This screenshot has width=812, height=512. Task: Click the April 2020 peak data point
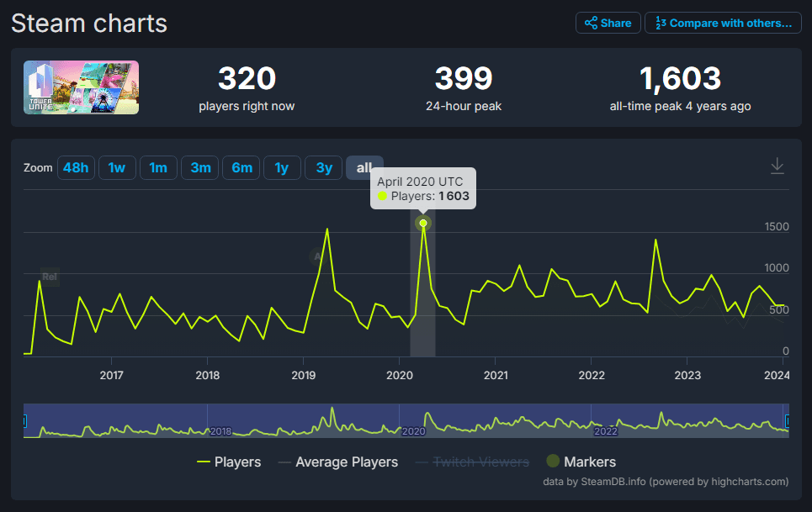[423, 223]
